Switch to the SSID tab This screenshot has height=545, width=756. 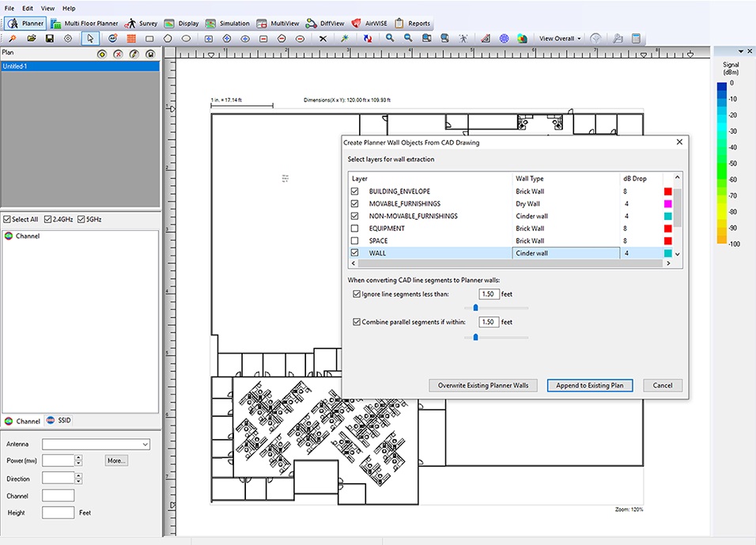[59, 421]
